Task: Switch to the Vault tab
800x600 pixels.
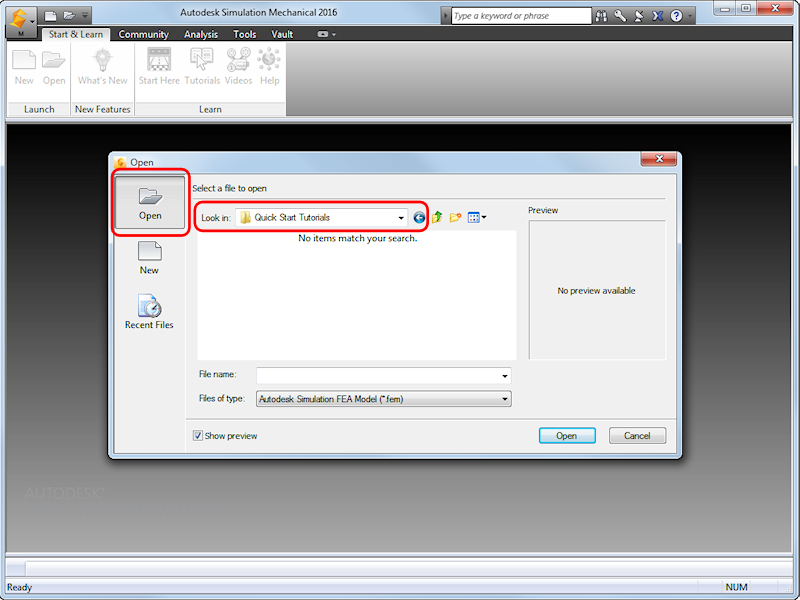Action: tap(282, 34)
